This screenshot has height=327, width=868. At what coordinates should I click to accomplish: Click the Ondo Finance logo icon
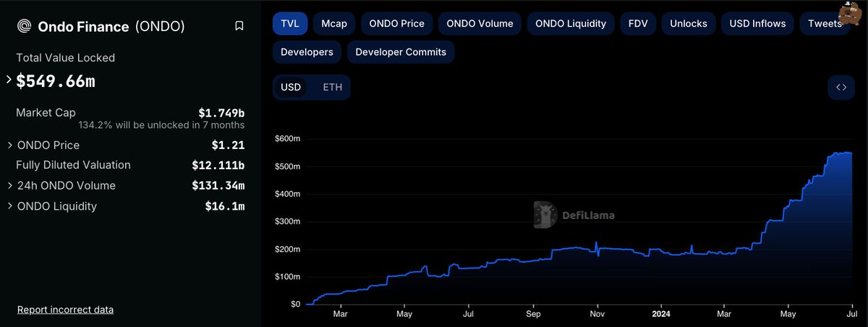click(24, 26)
